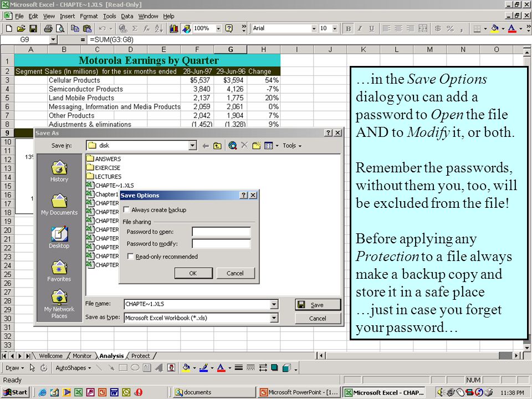This screenshot has height=399, width=532.
Task: Toggle Italic formatting button
Action: (360, 28)
